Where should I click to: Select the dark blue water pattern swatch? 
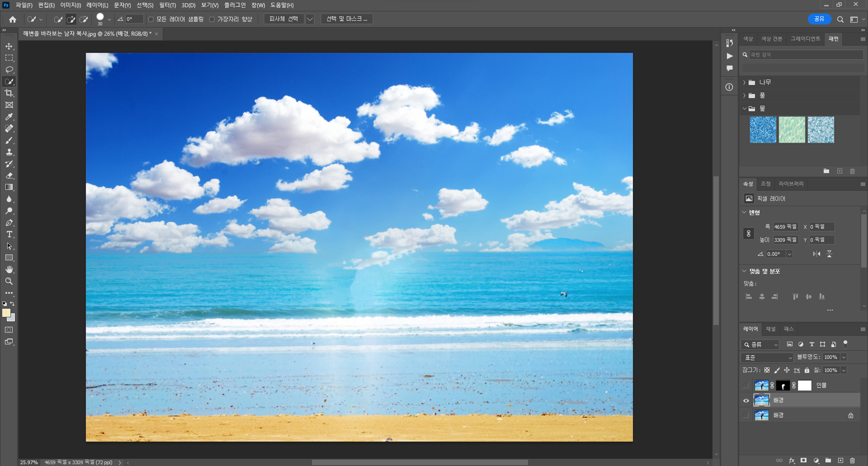click(763, 129)
